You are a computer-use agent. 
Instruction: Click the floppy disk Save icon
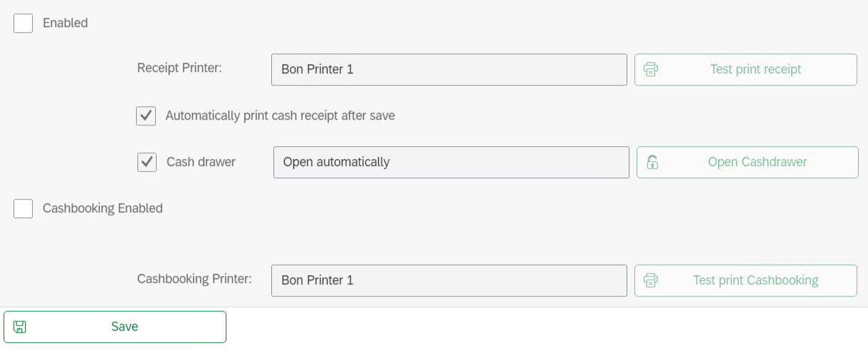click(x=20, y=327)
